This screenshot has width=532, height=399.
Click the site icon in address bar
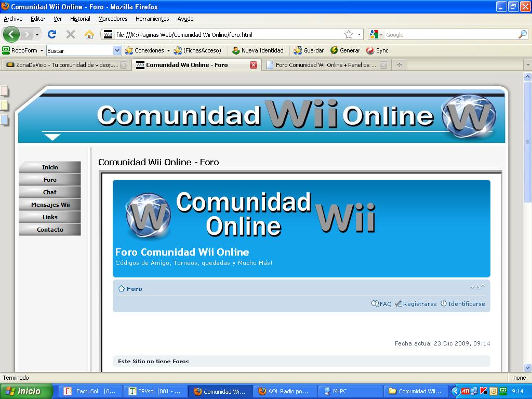(108, 34)
